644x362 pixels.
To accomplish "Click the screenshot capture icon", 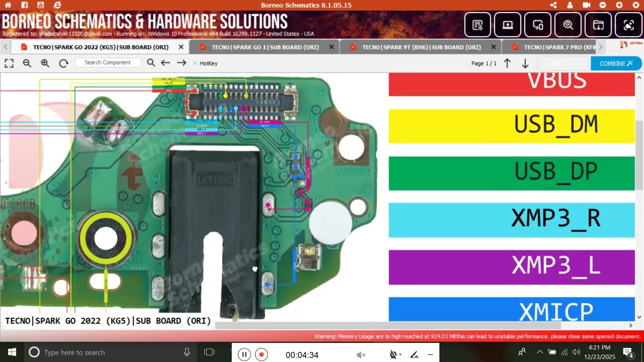I will click(x=628, y=25).
